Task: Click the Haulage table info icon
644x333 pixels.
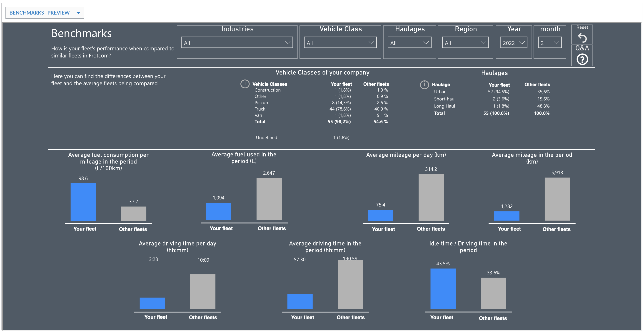Action: click(424, 85)
